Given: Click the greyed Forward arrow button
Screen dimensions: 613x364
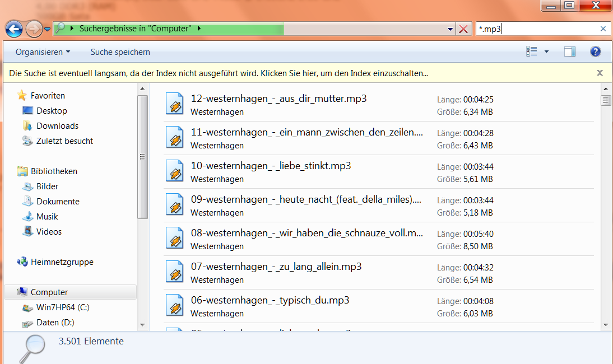Looking at the screenshot, I should pos(34,29).
